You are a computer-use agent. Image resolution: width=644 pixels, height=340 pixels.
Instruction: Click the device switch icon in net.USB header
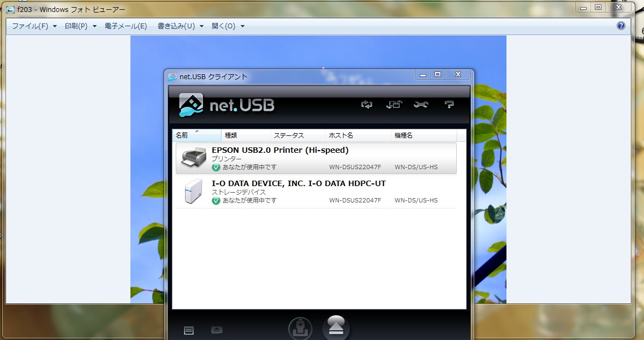point(394,105)
